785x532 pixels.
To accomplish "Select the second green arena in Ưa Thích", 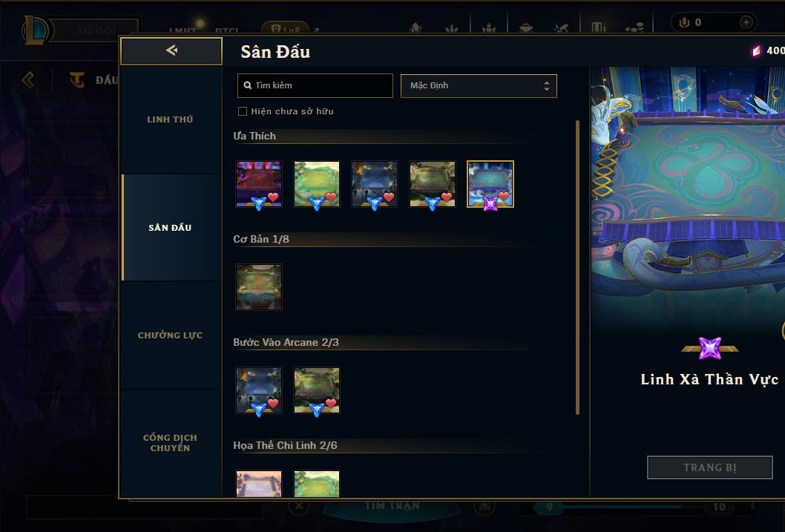I will 316,184.
